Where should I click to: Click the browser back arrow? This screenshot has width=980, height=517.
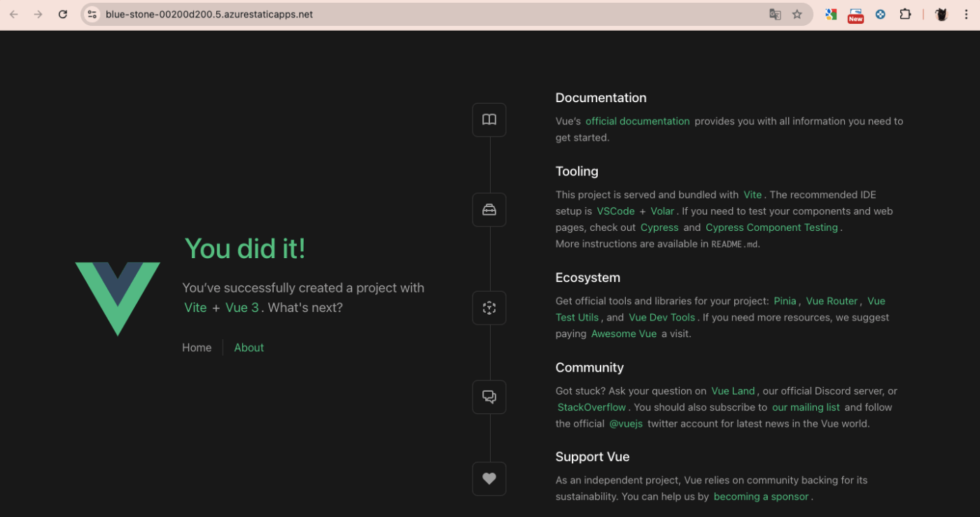click(x=14, y=14)
